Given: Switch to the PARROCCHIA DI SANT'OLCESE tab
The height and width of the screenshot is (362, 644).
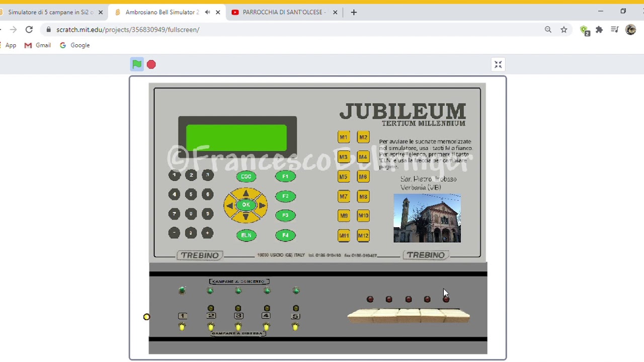Looking at the screenshot, I should tap(284, 12).
